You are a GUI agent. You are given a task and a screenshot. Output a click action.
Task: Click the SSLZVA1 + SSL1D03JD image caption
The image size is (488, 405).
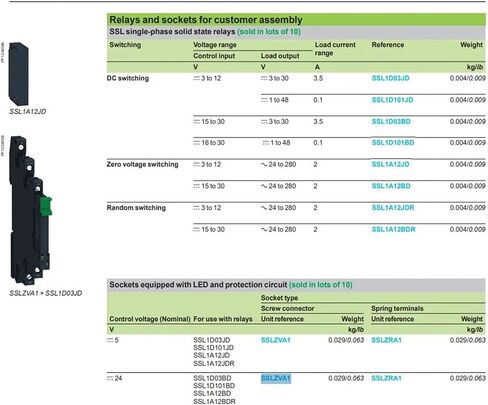tap(46, 293)
